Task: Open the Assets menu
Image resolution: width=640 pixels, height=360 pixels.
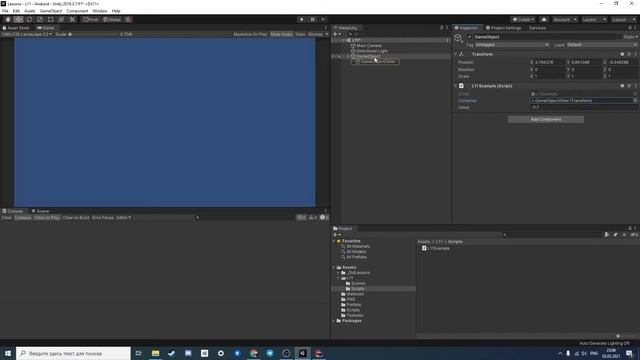Action: (x=30, y=11)
